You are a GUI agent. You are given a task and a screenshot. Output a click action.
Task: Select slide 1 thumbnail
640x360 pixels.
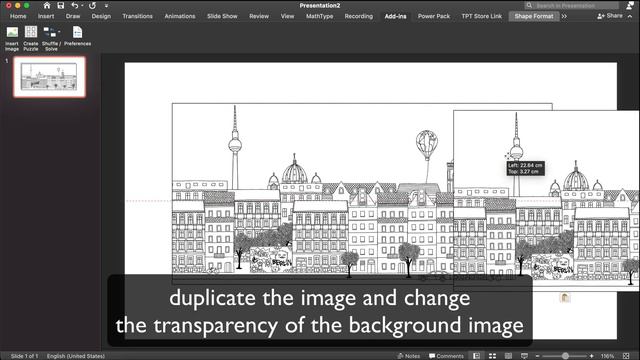coord(49,77)
